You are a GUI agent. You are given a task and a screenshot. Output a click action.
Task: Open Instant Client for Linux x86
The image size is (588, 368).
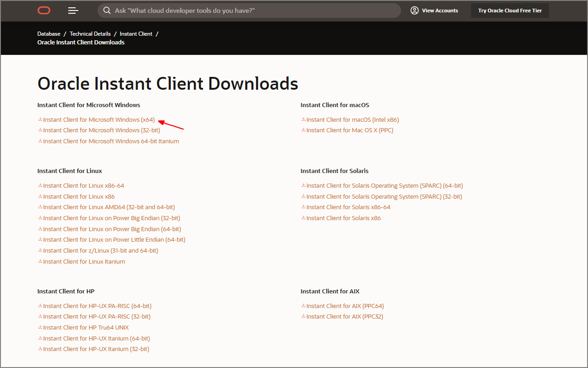[x=79, y=196]
